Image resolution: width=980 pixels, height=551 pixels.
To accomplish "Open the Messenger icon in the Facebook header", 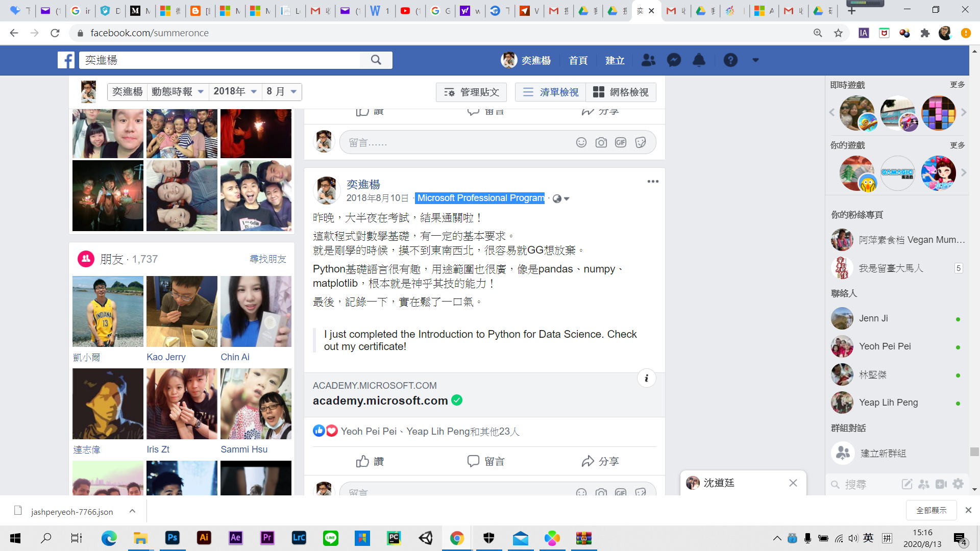I will point(674,60).
